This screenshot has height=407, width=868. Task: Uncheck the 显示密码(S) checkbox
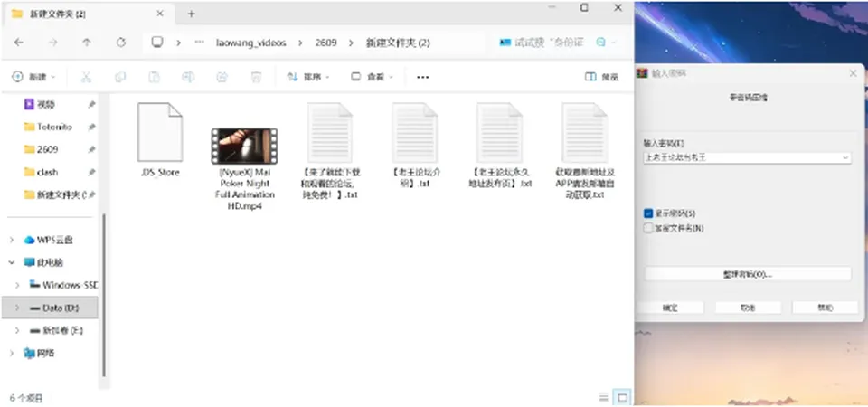pyautogui.click(x=648, y=213)
